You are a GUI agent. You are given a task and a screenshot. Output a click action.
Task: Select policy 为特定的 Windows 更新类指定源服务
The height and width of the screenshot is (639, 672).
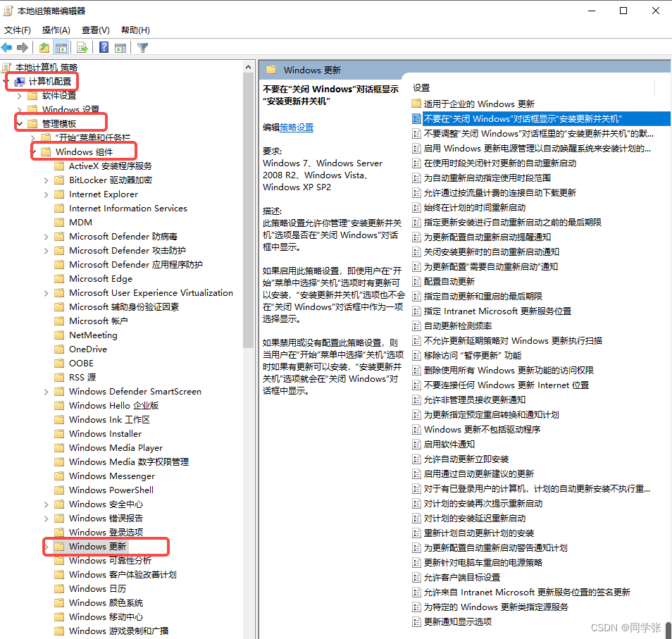click(496, 607)
